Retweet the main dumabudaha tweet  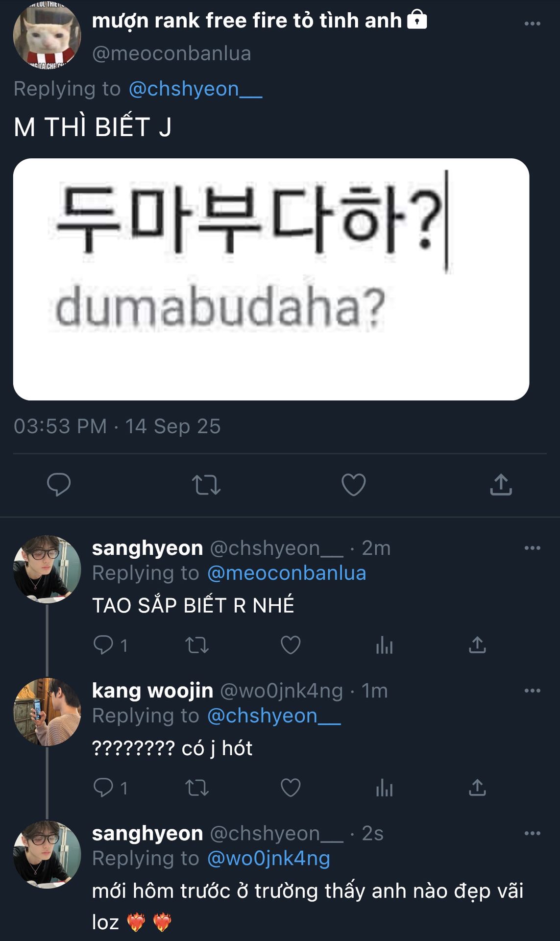click(x=206, y=485)
